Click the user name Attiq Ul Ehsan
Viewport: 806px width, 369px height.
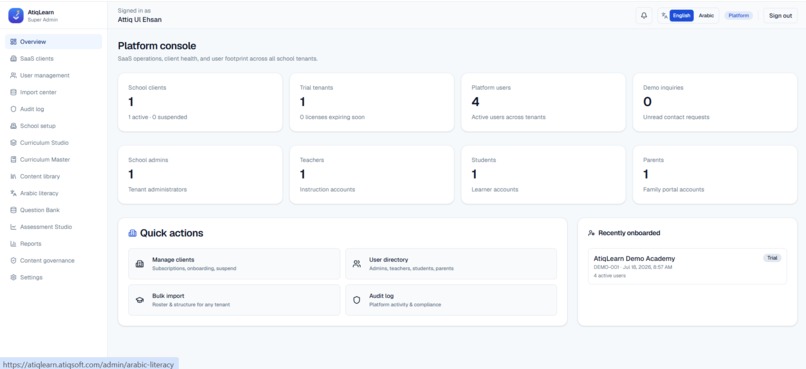pos(140,20)
